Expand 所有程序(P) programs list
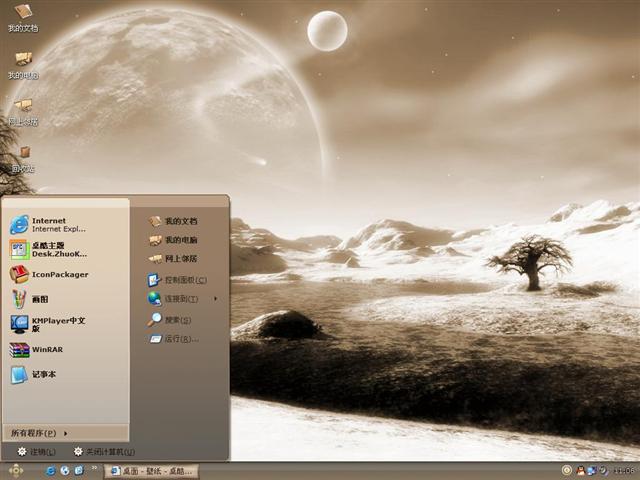 (40, 433)
